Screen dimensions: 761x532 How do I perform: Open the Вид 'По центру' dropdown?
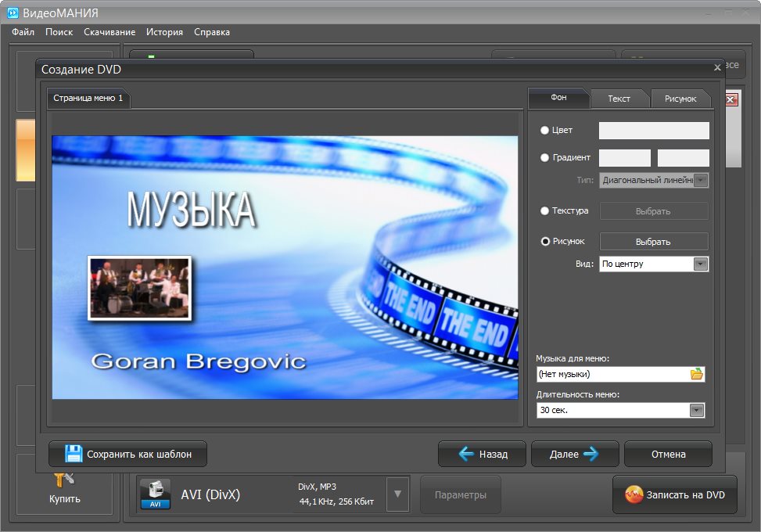pyautogui.click(x=700, y=264)
